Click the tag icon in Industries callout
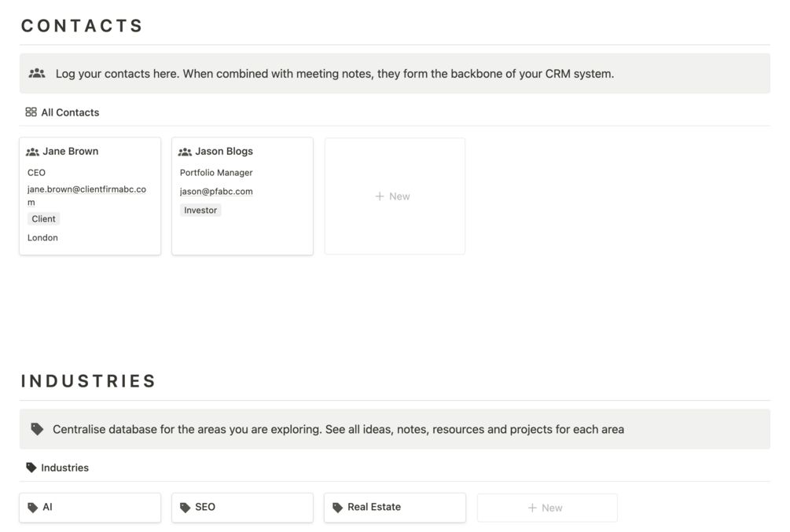 click(x=37, y=429)
